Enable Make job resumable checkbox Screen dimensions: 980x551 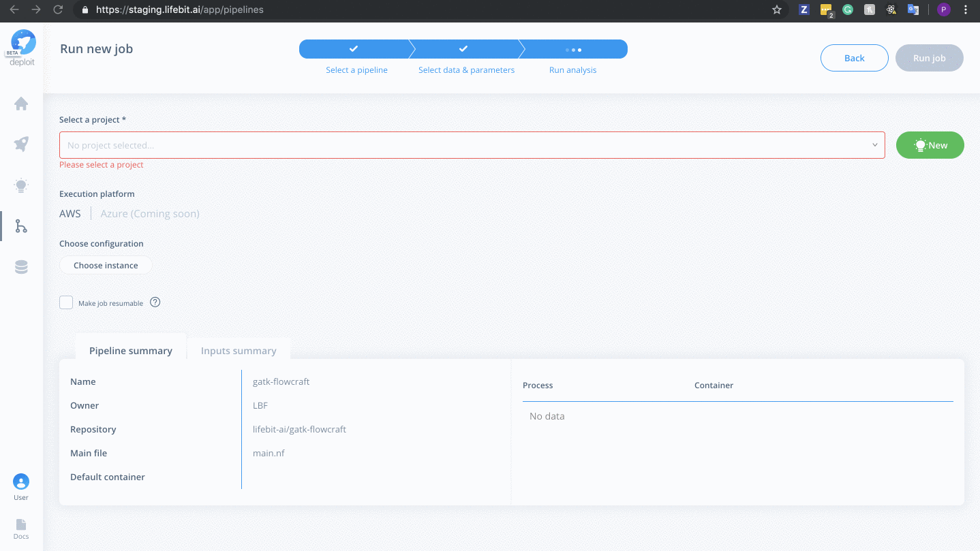(x=66, y=302)
